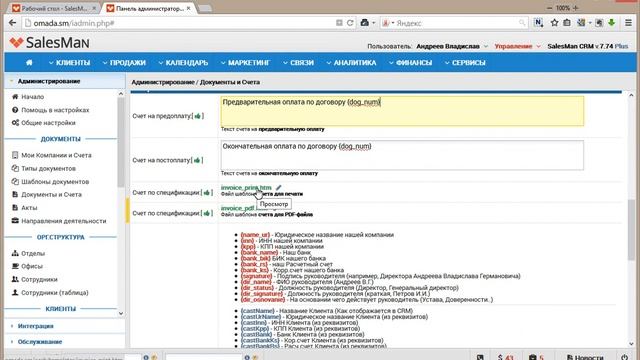Open the browser hamburger menu

coord(629,23)
